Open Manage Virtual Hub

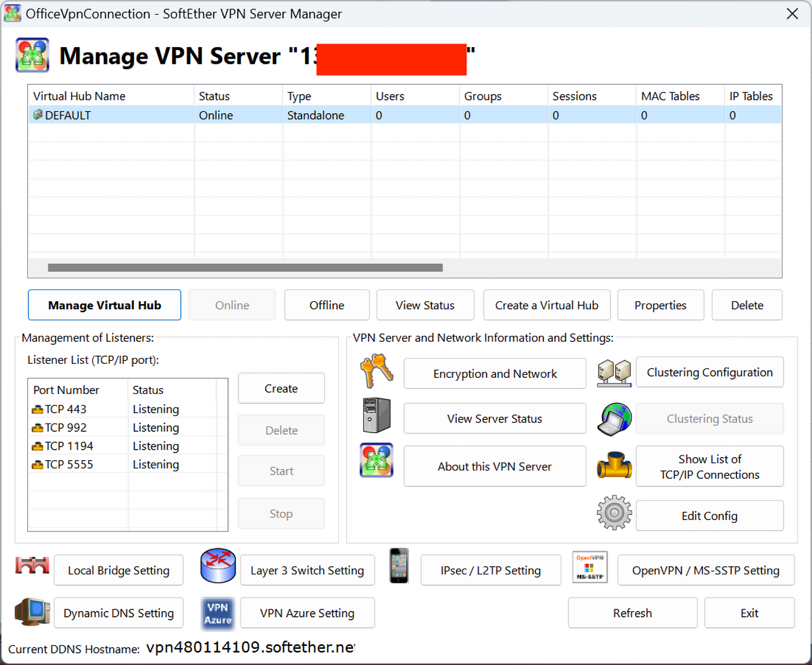(x=104, y=305)
